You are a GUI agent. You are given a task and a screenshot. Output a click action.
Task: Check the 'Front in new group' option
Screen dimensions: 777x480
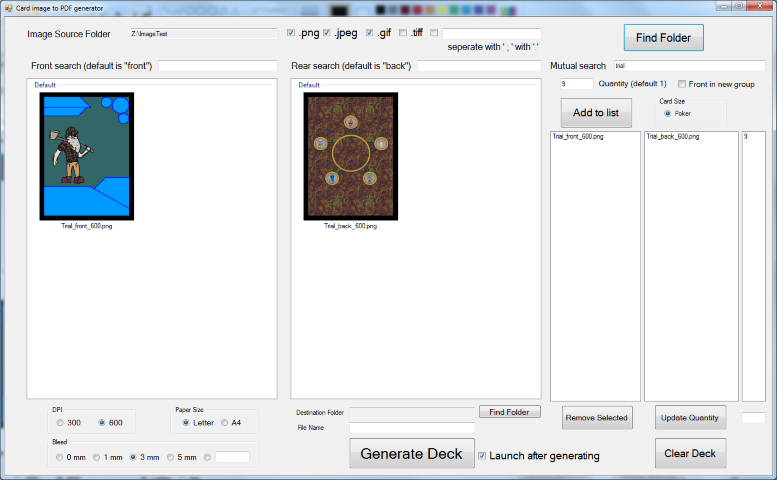pyautogui.click(x=682, y=84)
